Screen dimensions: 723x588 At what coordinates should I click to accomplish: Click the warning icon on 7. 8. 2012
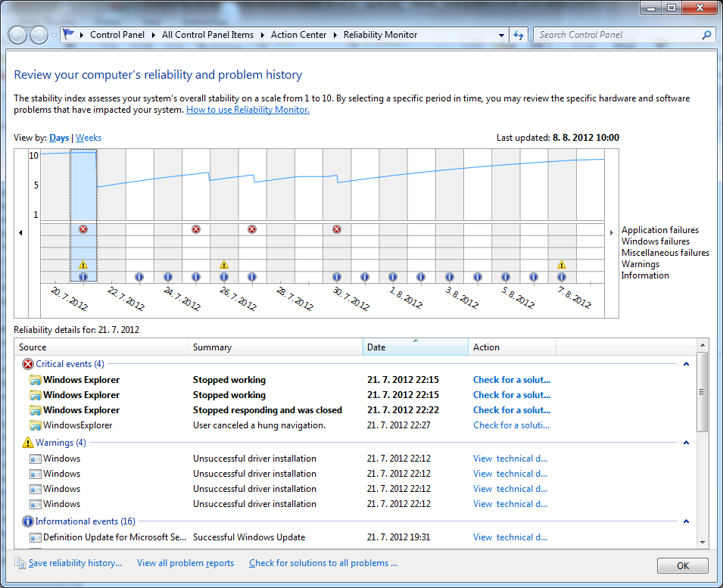(561, 265)
